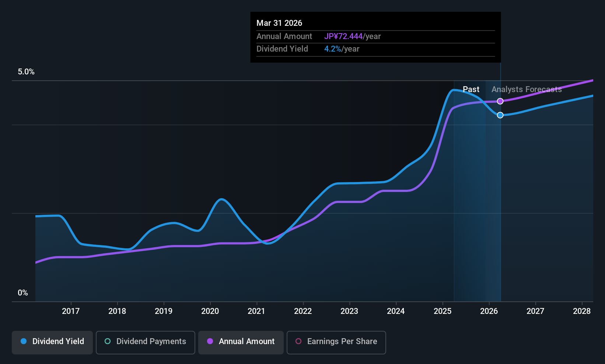Click the 4.2% dividend yield tooltip value
605x364 pixels.
(x=333, y=49)
